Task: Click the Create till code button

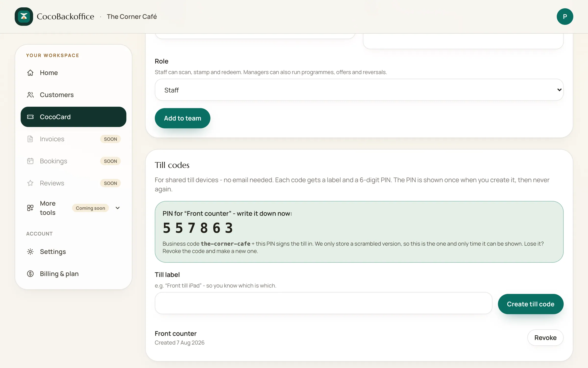Action: pyautogui.click(x=531, y=304)
